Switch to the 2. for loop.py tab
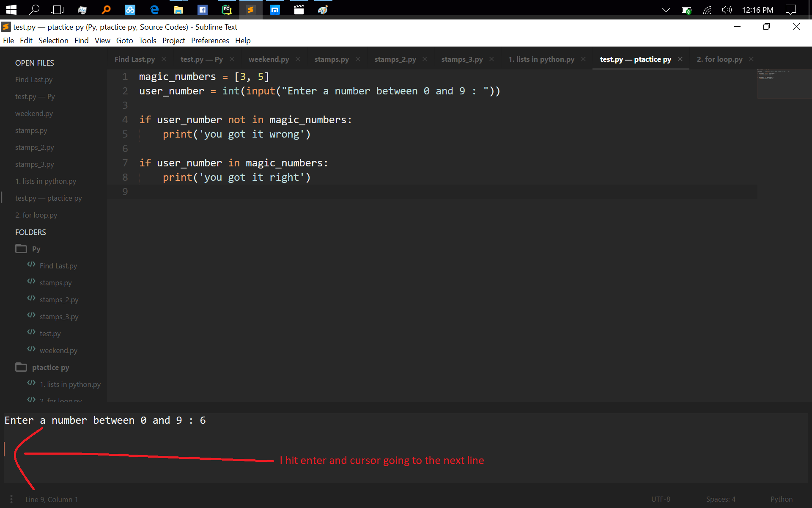Screen dimensions: 812x508 720,58
